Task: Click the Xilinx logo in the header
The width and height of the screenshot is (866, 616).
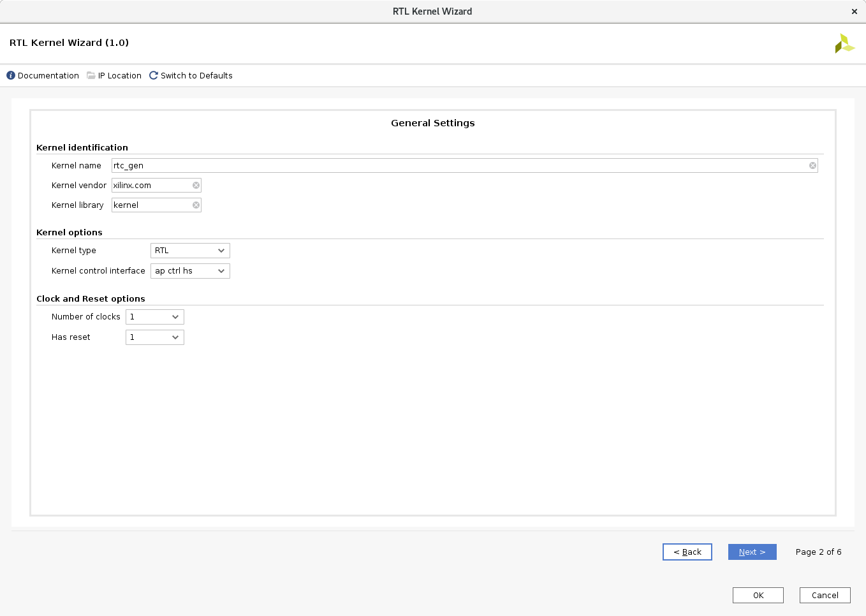Action: click(x=844, y=43)
